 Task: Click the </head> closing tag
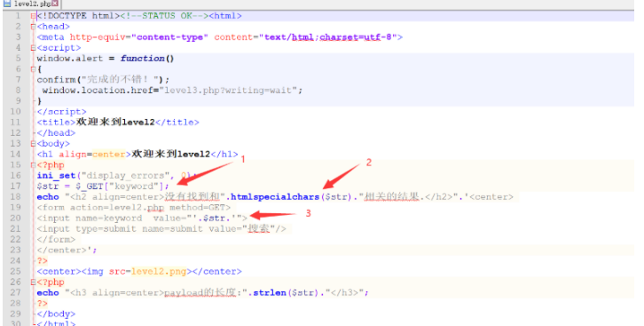(x=56, y=133)
